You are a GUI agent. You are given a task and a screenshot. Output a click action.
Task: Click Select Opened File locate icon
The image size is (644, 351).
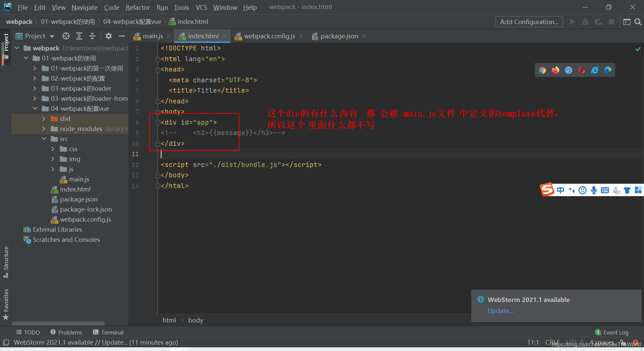(66, 36)
